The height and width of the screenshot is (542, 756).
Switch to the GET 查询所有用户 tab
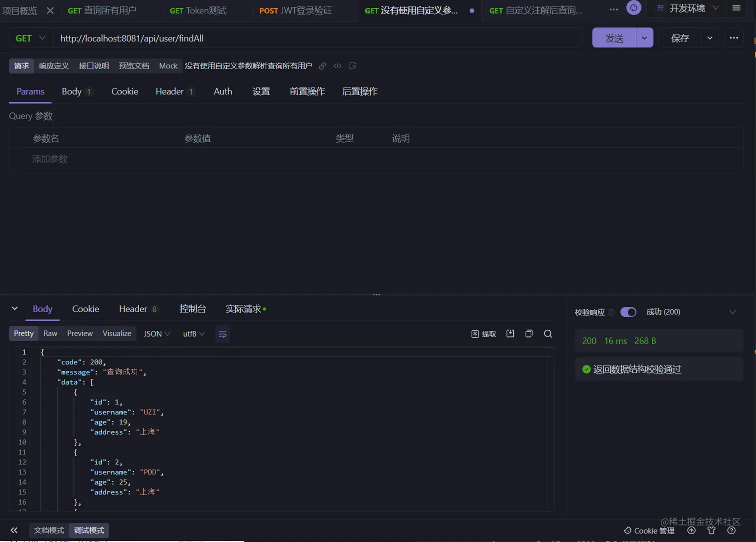(x=102, y=10)
